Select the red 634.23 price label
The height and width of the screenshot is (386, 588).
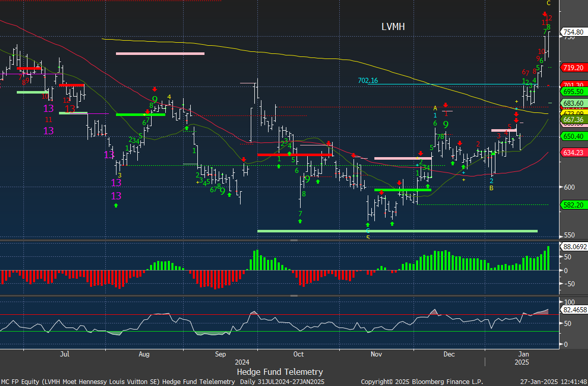pos(574,153)
